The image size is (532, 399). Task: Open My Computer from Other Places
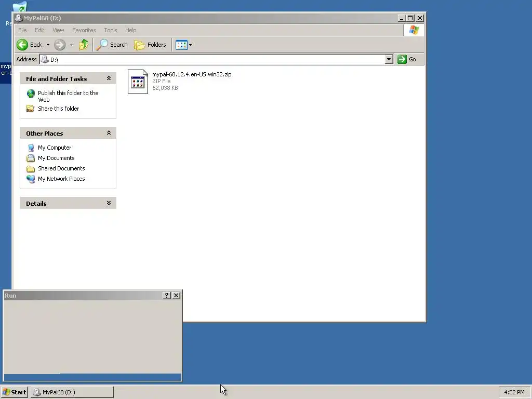[x=55, y=148]
